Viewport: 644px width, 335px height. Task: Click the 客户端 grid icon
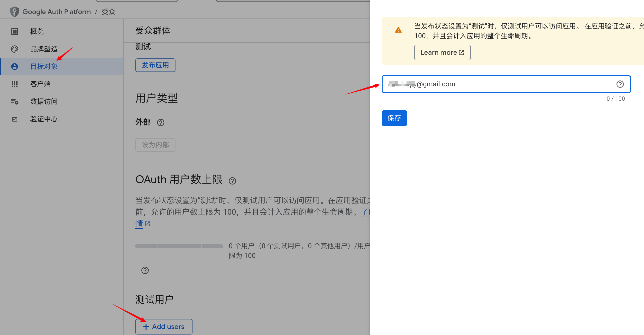tap(15, 84)
